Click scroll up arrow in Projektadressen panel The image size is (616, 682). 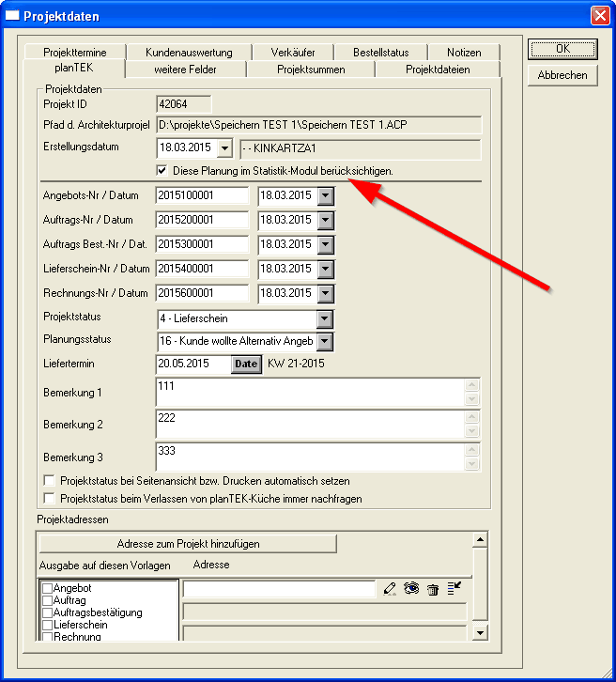pos(481,539)
